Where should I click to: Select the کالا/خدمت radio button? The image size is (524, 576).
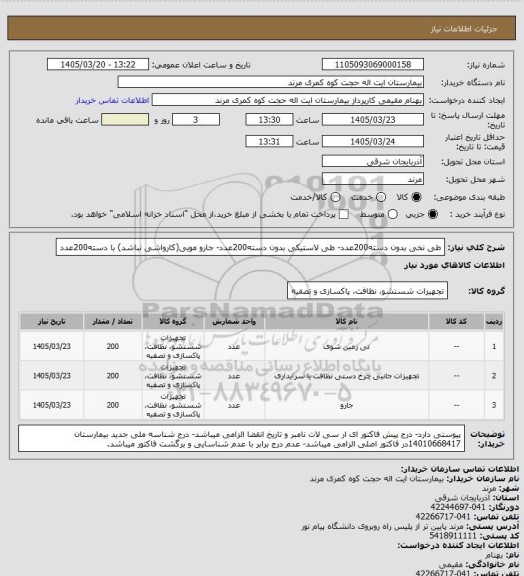coord(335,197)
